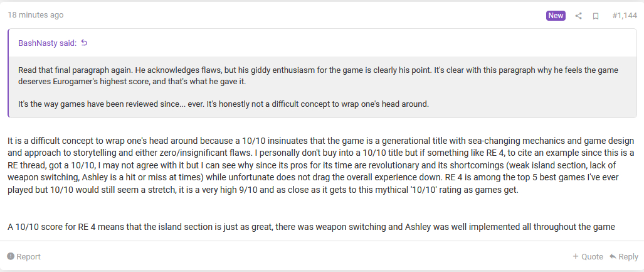Open the 18 minutes ago timestamp link

click(x=35, y=15)
